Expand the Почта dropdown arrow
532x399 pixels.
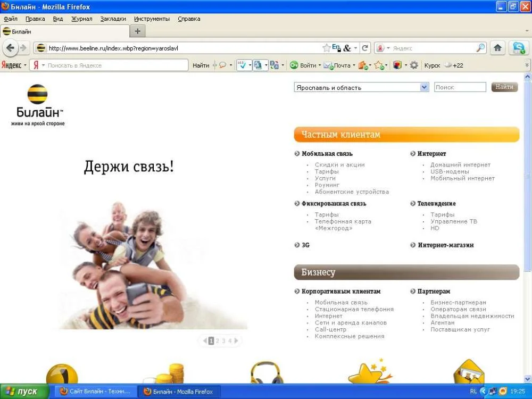point(354,65)
